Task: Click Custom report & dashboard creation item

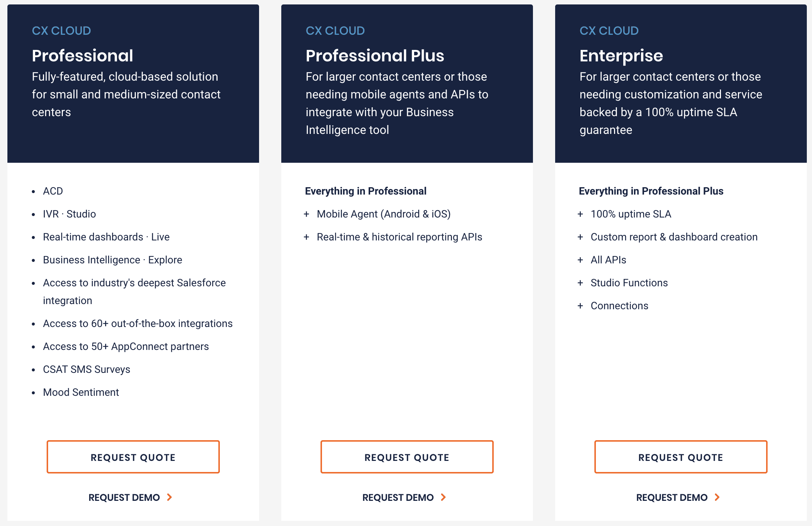Action: pos(674,237)
